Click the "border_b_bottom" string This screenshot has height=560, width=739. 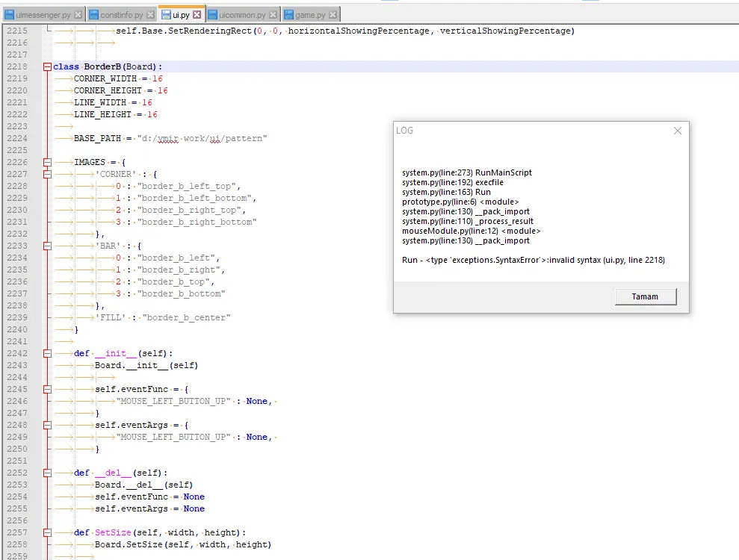[x=181, y=294]
